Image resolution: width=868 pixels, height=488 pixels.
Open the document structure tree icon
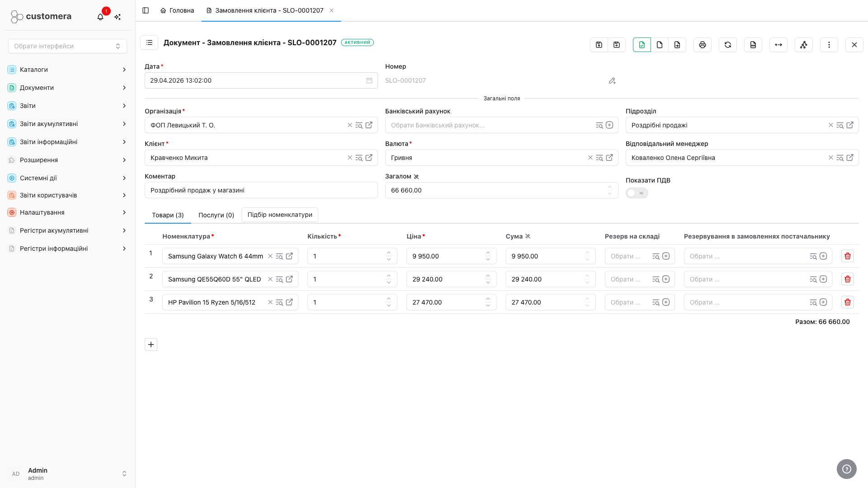pyautogui.click(x=803, y=45)
